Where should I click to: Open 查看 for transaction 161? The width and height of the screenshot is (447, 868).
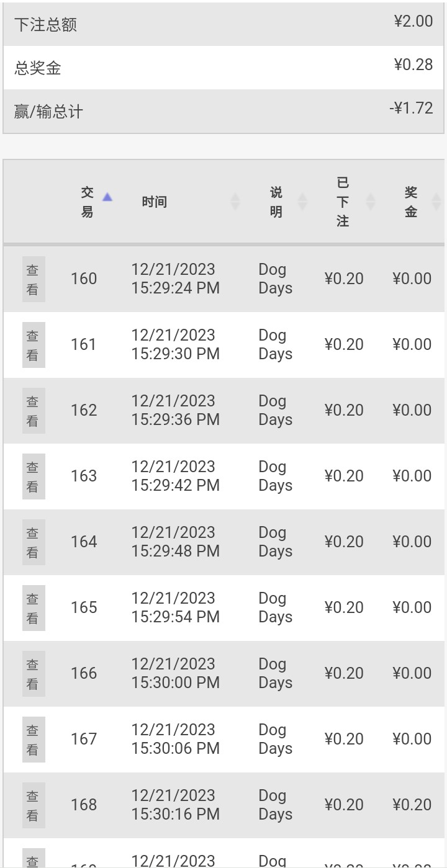(34, 345)
